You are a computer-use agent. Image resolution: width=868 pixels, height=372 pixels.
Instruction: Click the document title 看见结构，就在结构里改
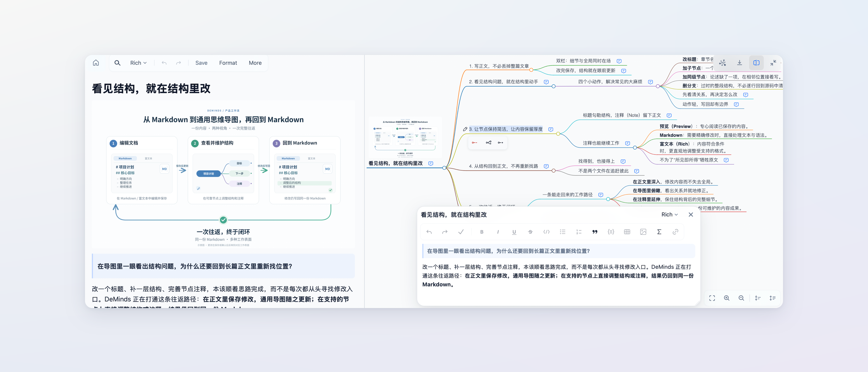point(151,89)
